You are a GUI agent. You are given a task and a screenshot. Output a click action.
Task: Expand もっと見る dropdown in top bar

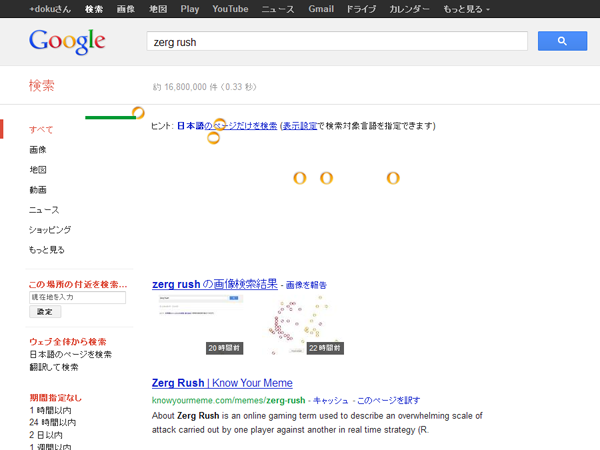coord(466,9)
